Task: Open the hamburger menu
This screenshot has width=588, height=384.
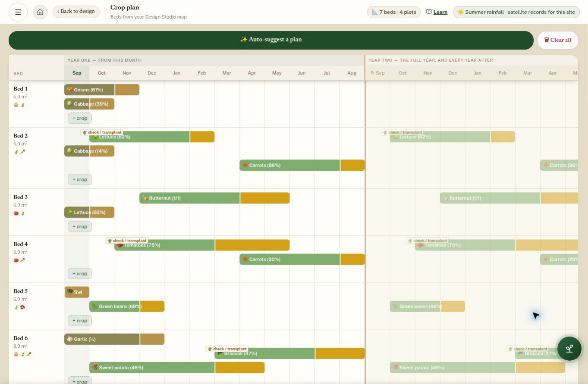Action: 18,12
